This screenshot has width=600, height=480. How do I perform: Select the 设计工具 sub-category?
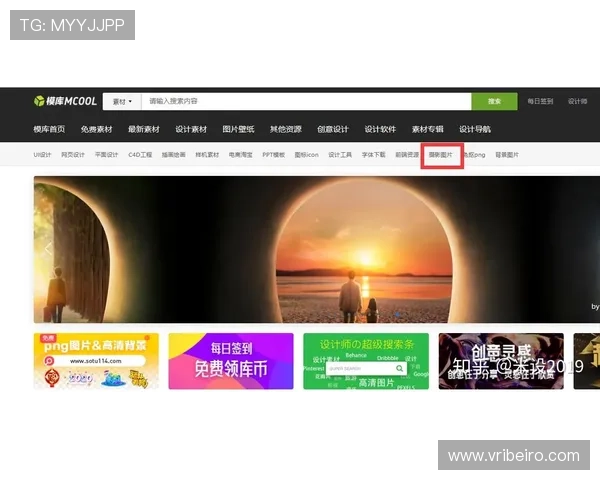click(x=340, y=155)
